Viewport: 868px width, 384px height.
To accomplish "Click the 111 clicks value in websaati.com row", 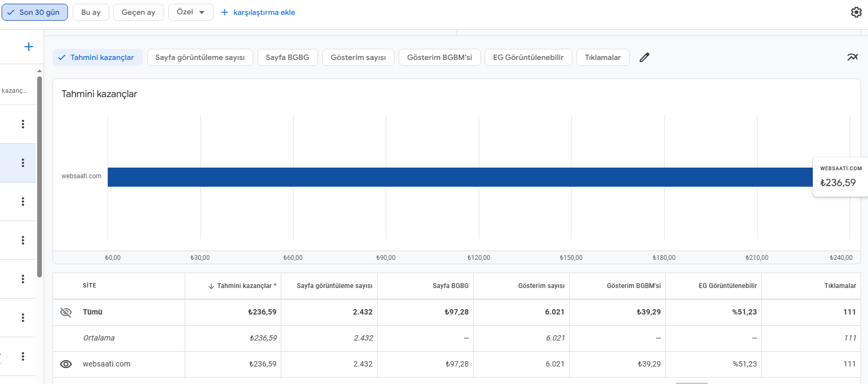I will pyautogui.click(x=850, y=364).
